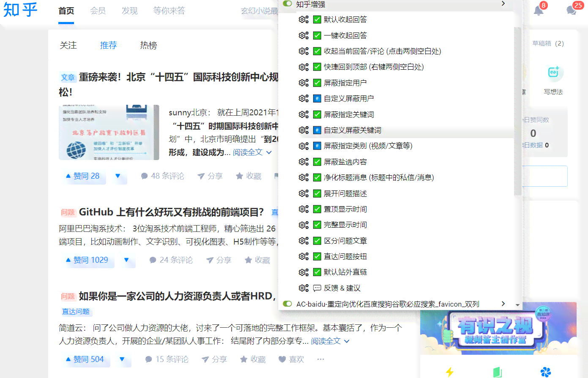Uncheck 一键收起回答 option
Viewport: 588px width, 378px height.
pyautogui.click(x=317, y=35)
